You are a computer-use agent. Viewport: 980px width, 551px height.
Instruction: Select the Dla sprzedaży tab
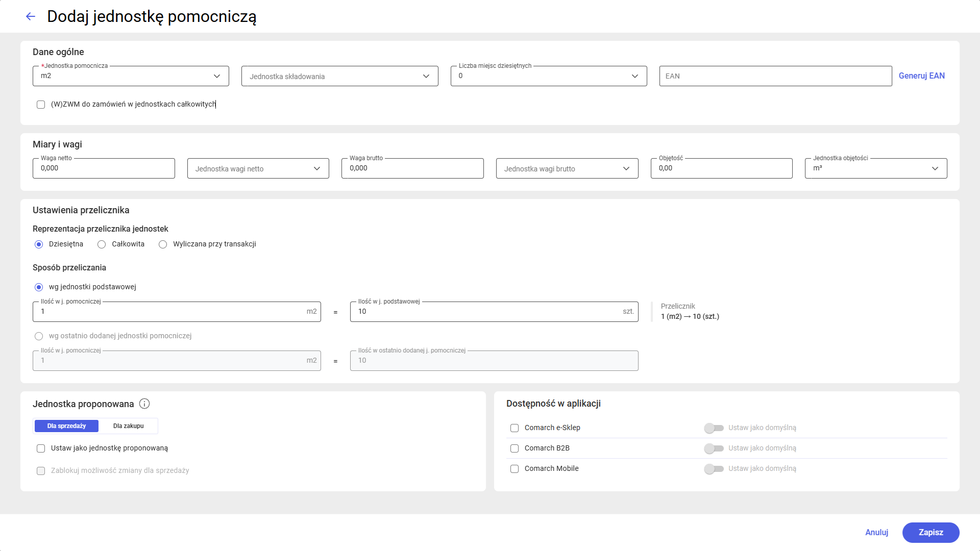pos(66,426)
